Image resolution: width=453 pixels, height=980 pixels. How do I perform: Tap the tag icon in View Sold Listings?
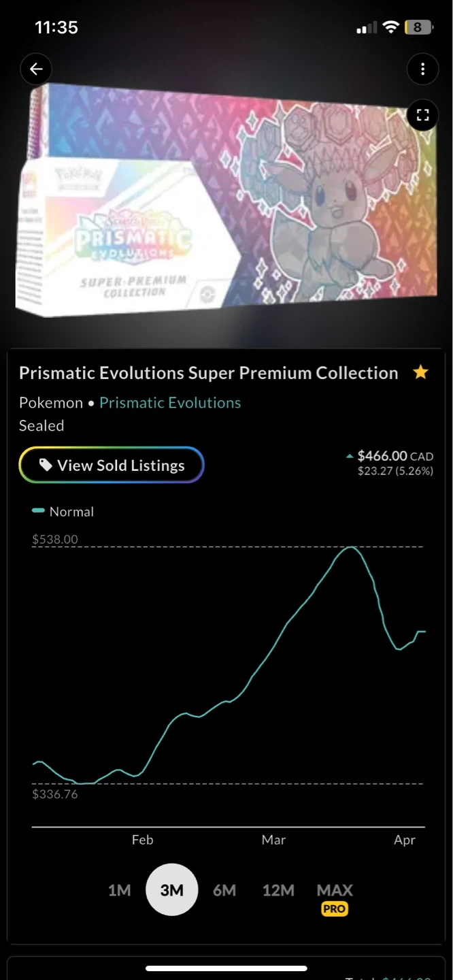click(x=46, y=465)
